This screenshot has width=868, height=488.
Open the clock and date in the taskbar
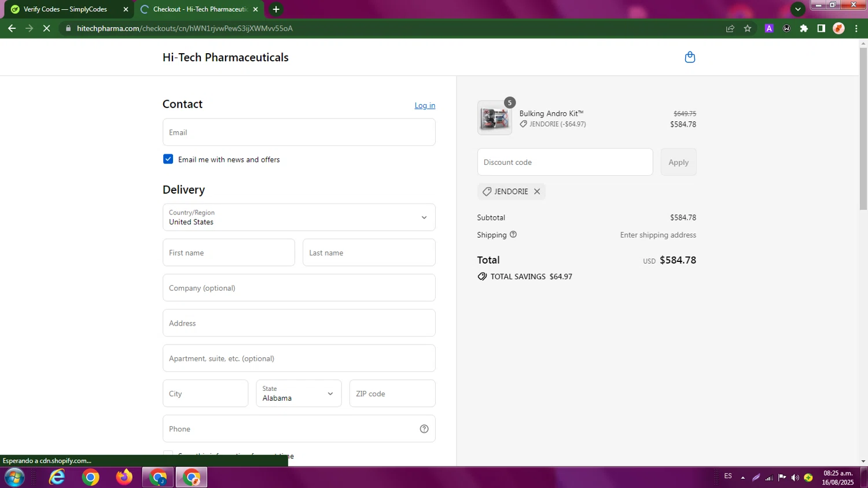pos(838,478)
